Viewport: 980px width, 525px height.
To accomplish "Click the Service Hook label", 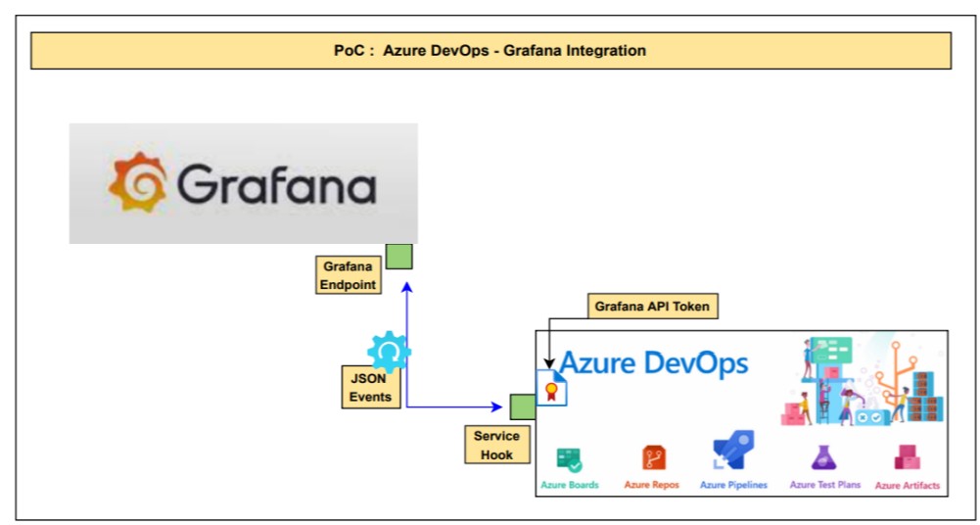I will tap(497, 445).
